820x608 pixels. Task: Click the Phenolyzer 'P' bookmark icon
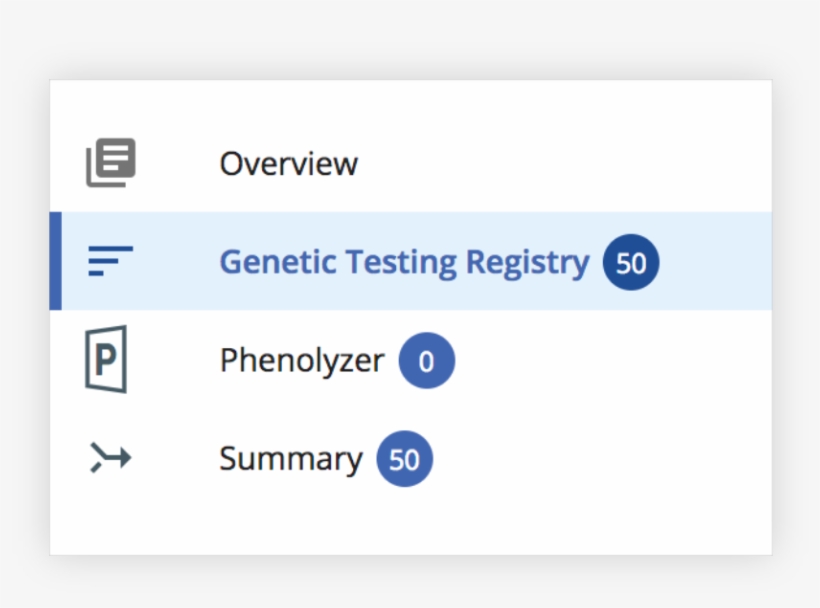(106, 360)
